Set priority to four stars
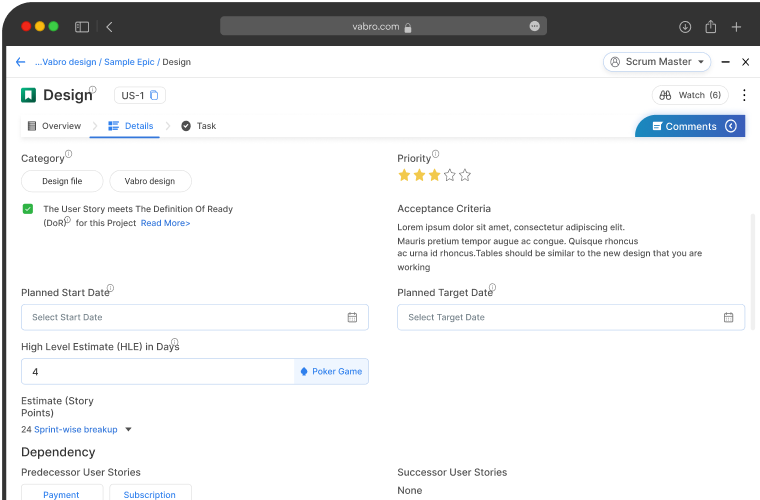 click(x=450, y=175)
